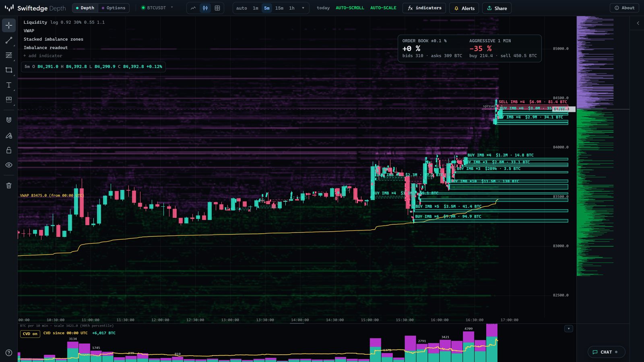Select the Imbalance readout indicator
This screenshot has width=644, height=362.
[x=45, y=48]
